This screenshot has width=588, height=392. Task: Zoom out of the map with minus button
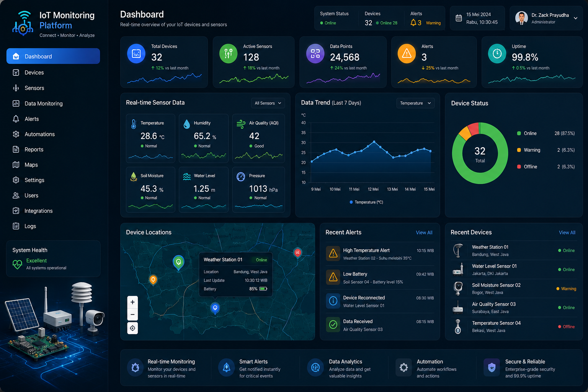point(132,315)
